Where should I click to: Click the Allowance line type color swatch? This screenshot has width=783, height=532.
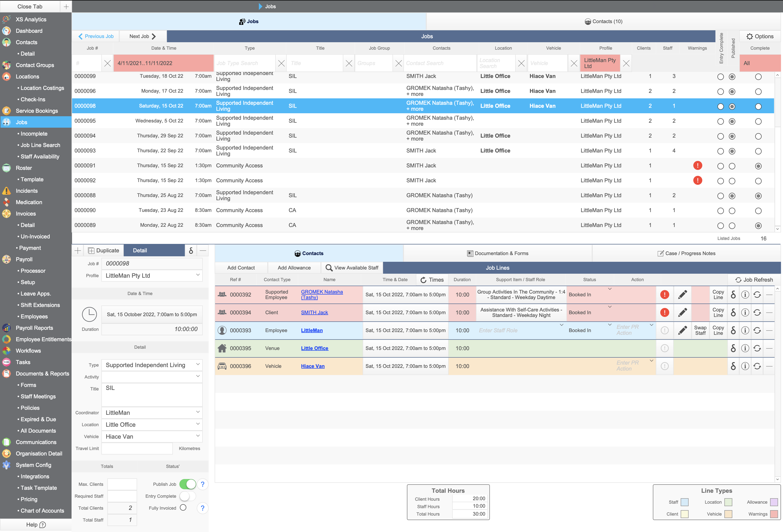point(774,502)
